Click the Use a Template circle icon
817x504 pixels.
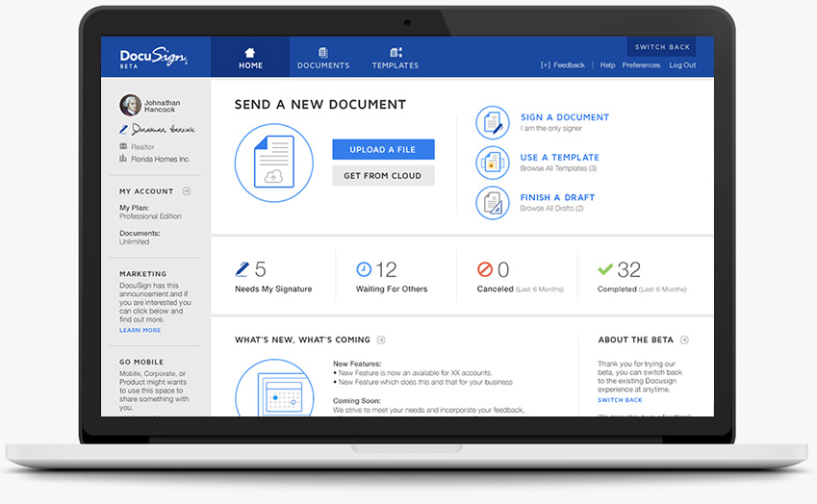(x=493, y=163)
